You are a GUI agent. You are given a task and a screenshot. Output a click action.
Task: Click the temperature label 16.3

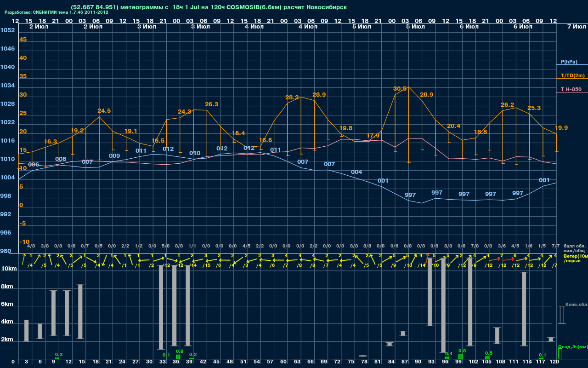(51, 142)
